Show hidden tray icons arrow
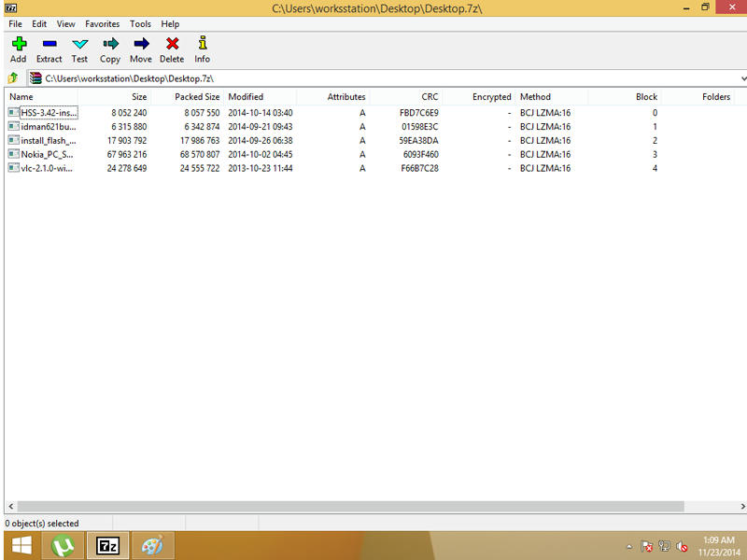747x560 pixels. pos(628,547)
